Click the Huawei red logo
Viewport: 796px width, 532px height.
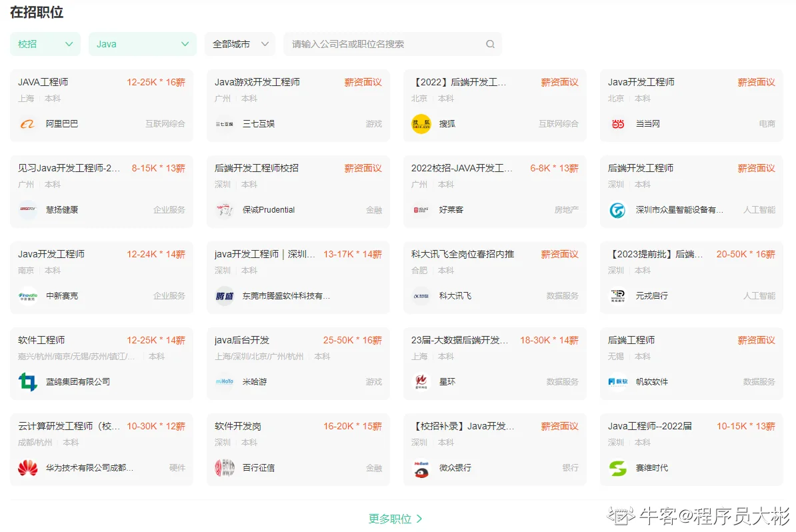pyautogui.click(x=27, y=467)
